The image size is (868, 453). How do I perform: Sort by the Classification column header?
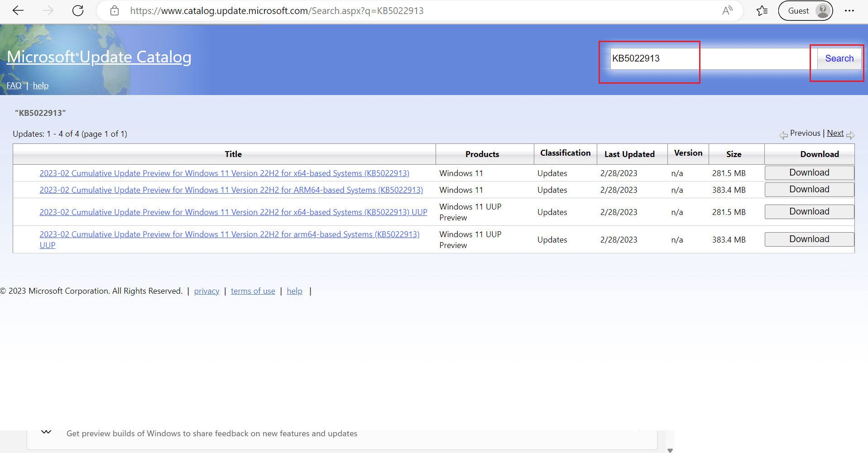click(x=565, y=153)
